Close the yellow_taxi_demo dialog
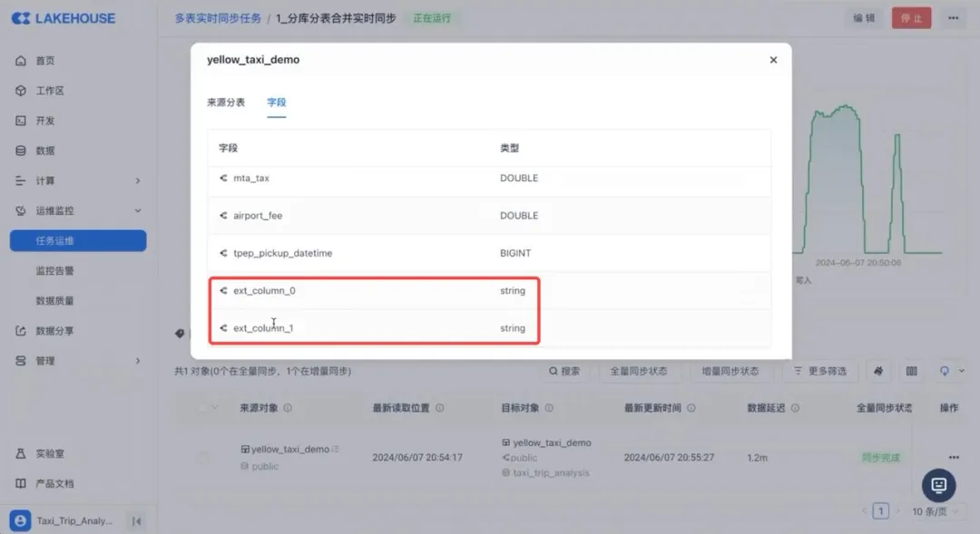The width and height of the screenshot is (980, 534). pos(773,60)
